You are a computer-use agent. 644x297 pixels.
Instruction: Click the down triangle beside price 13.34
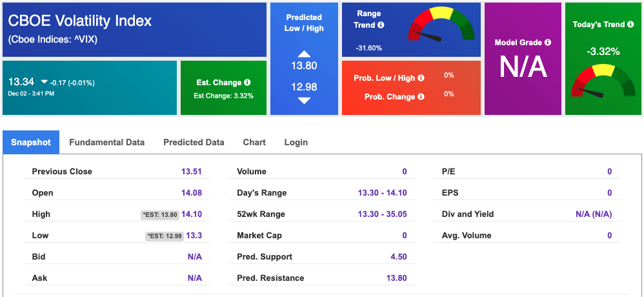pyautogui.click(x=45, y=83)
